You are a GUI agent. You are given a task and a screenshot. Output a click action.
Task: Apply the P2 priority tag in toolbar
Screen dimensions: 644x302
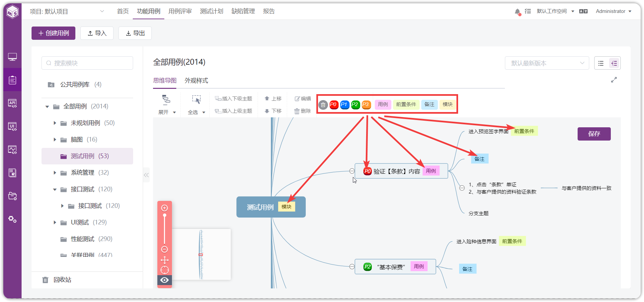(355, 104)
